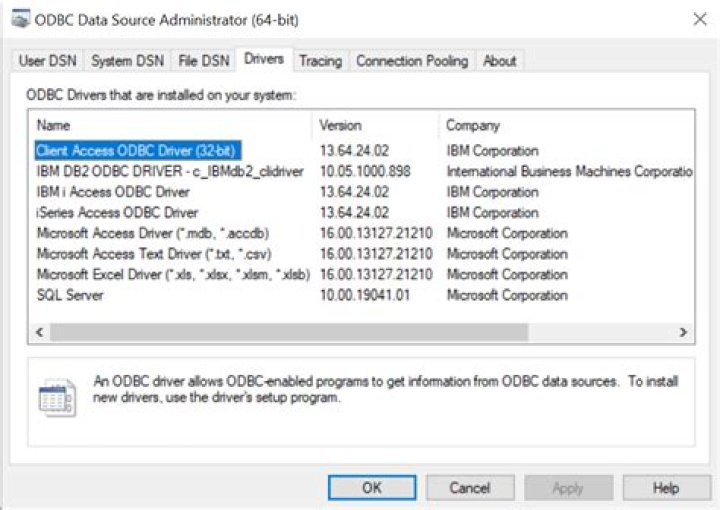720x510 pixels.
Task: Click the Apply button
Action: click(568, 488)
